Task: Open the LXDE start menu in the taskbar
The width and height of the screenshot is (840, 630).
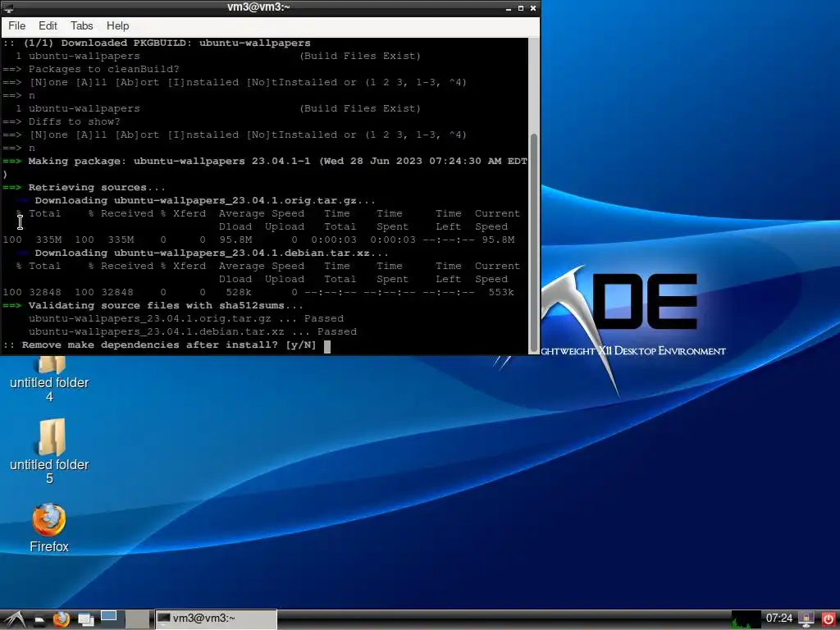Action: [15, 619]
